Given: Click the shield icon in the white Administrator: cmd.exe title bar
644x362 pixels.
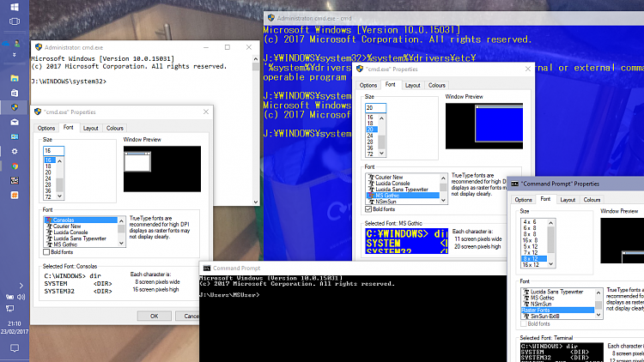Looking at the screenshot, I should point(39,47).
